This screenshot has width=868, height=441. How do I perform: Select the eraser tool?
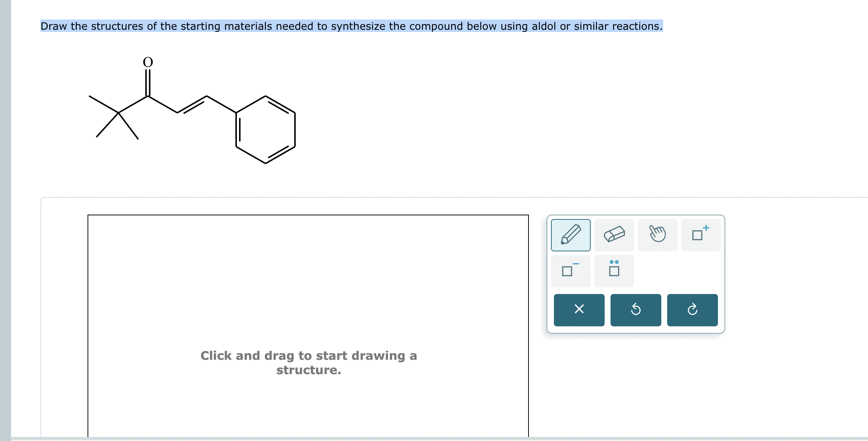click(x=614, y=234)
